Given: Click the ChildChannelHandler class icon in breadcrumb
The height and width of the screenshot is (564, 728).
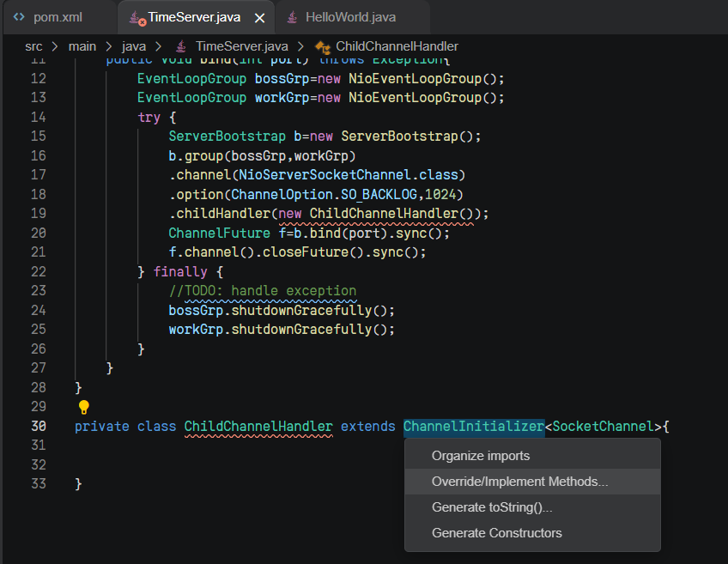Looking at the screenshot, I should click(x=323, y=46).
